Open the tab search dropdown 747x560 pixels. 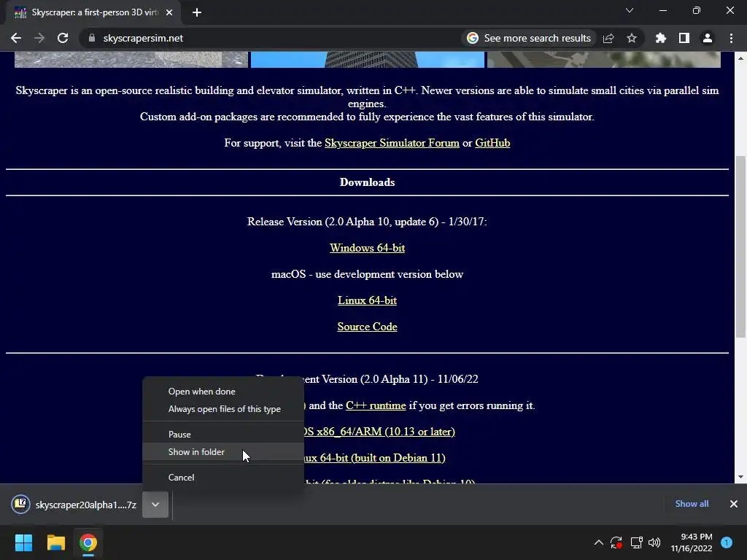[630, 10]
